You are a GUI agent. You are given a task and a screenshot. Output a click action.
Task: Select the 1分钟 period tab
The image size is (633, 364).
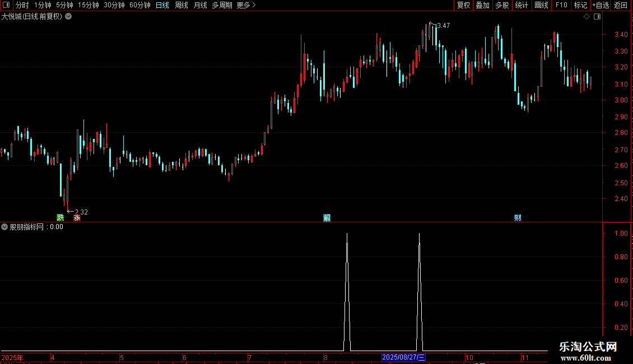43,5
